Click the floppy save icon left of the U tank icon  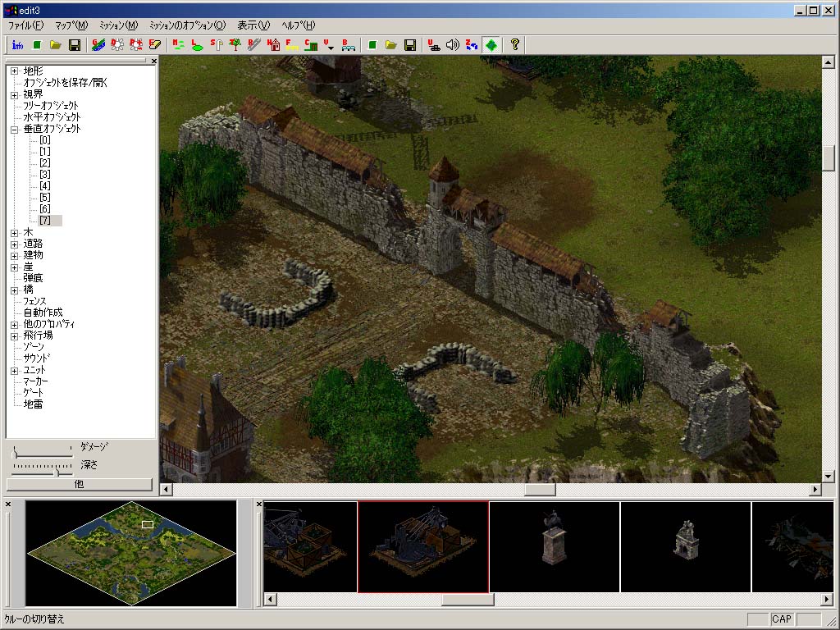[x=410, y=45]
